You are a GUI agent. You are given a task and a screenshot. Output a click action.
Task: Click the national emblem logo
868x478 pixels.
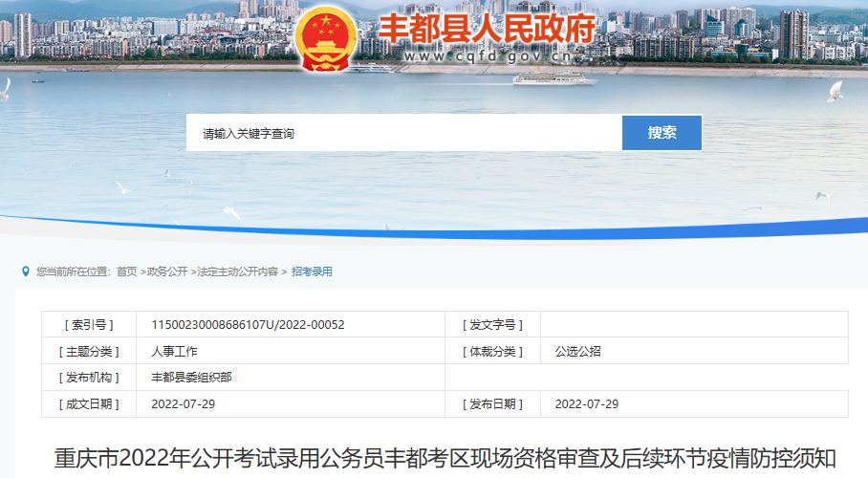(325, 39)
